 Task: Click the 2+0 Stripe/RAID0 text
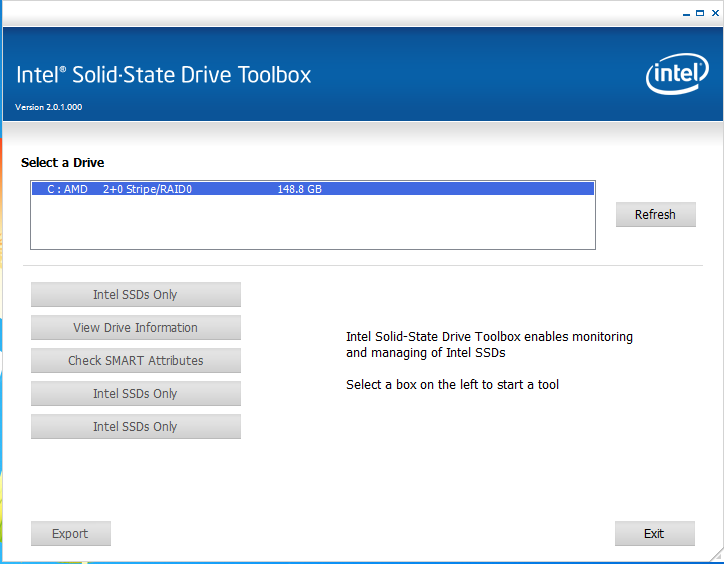pos(147,189)
